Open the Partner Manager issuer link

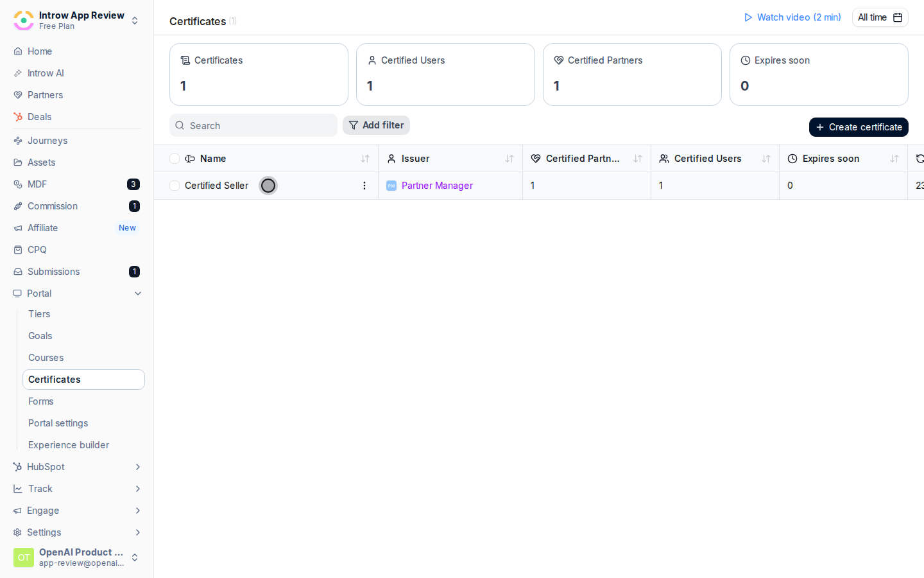(437, 186)
